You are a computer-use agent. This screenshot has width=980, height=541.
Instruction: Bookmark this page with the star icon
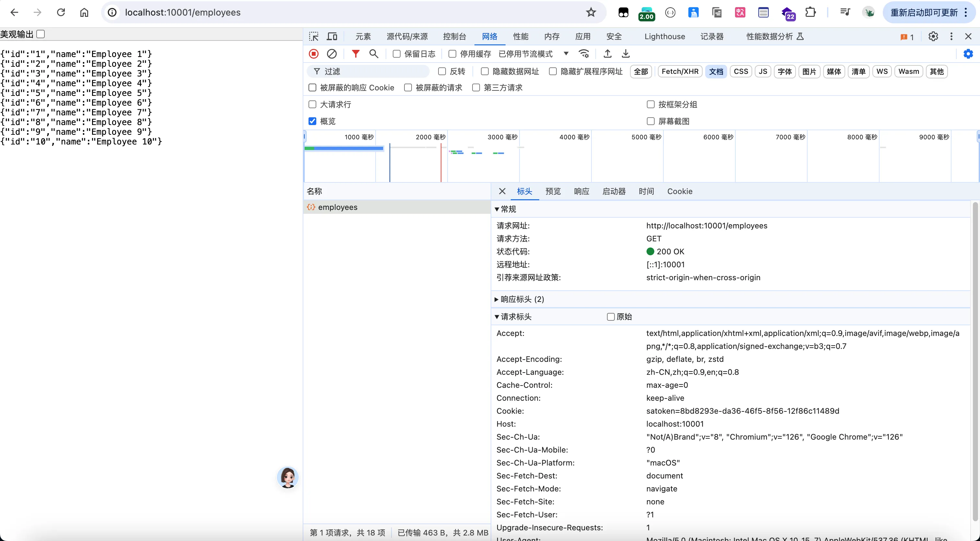591,12
